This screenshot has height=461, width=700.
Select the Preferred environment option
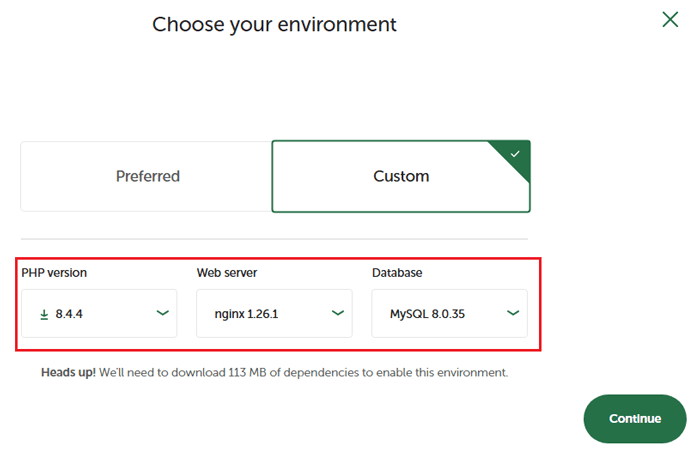point(147,176)
